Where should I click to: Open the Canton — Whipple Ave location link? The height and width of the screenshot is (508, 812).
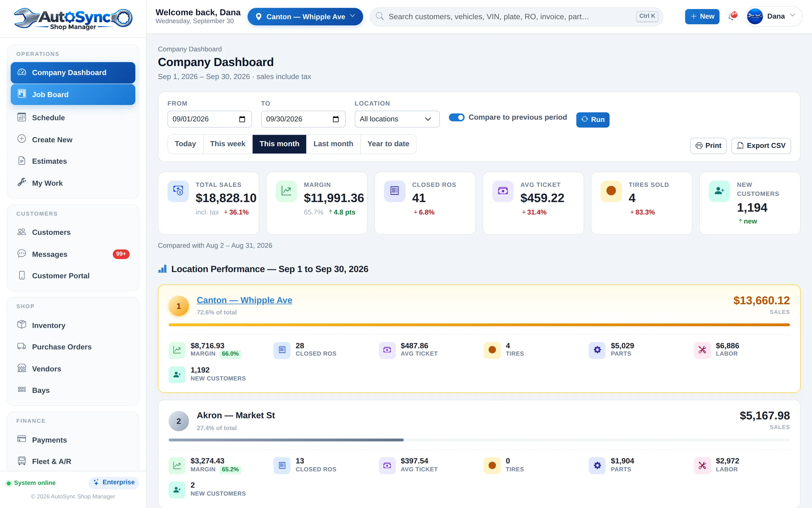[x=244, y=300]
